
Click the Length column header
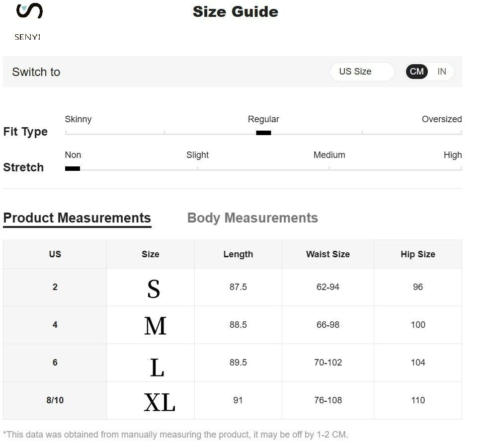238,254
